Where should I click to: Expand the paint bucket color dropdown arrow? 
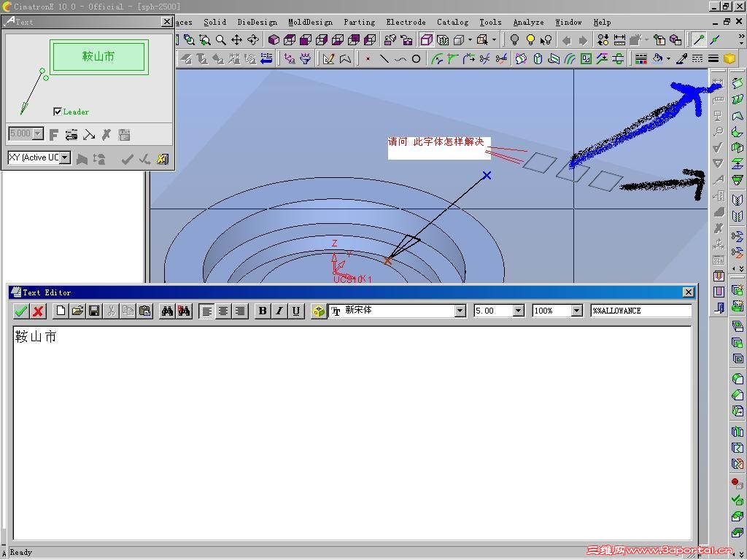[668, 58]
